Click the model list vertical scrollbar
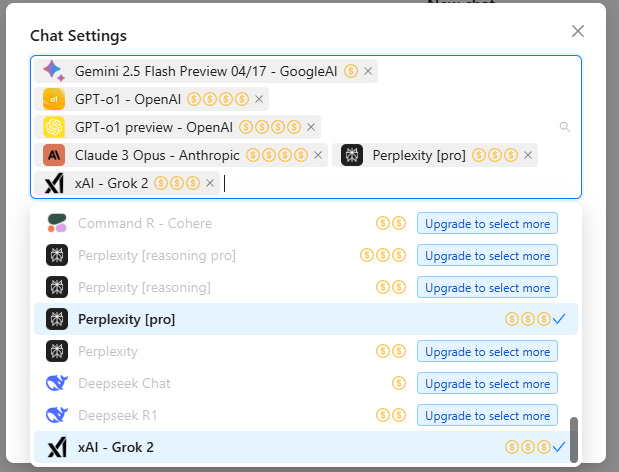 [574, 440]
